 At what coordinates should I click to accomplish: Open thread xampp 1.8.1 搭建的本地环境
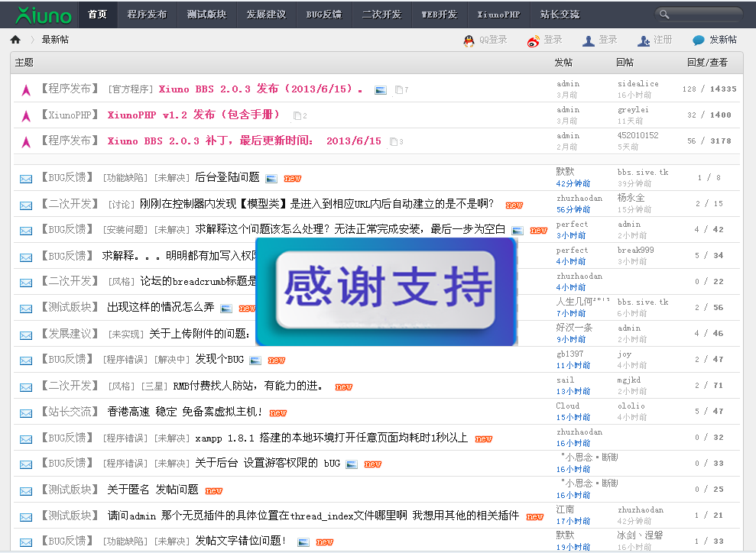(x=331, y=438)
